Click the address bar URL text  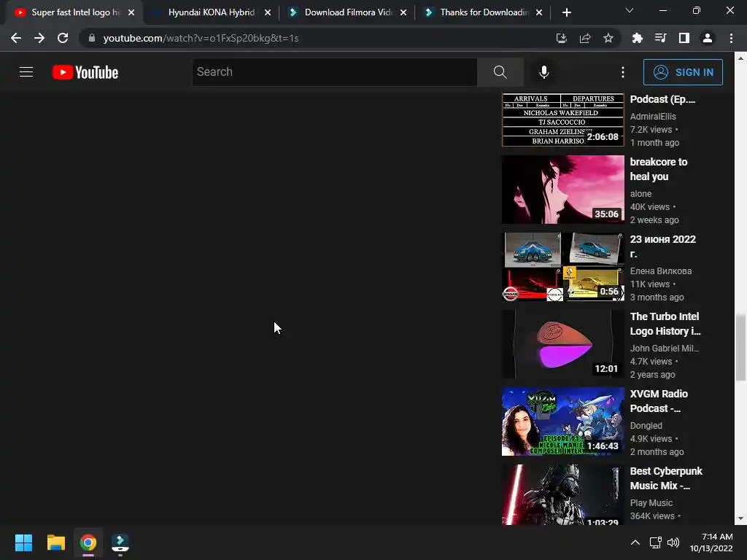coord(201,38)
